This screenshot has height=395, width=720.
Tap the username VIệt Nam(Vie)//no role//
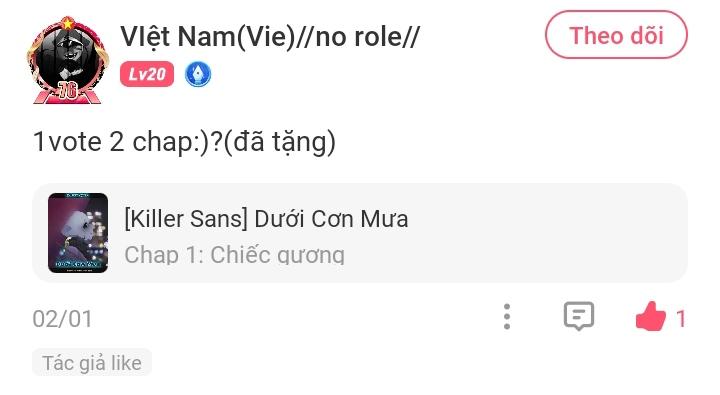(270, 36)
